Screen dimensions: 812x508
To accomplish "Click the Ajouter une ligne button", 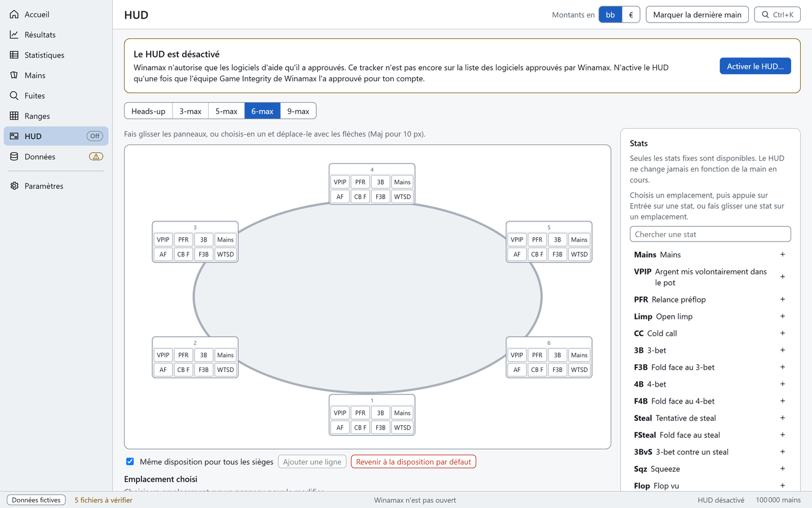I will 312,462.
